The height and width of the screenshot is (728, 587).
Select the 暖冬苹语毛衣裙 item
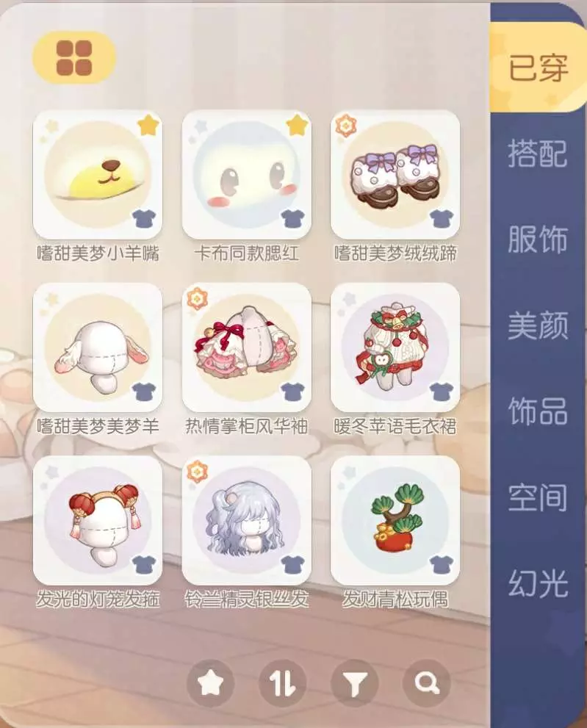395,347
